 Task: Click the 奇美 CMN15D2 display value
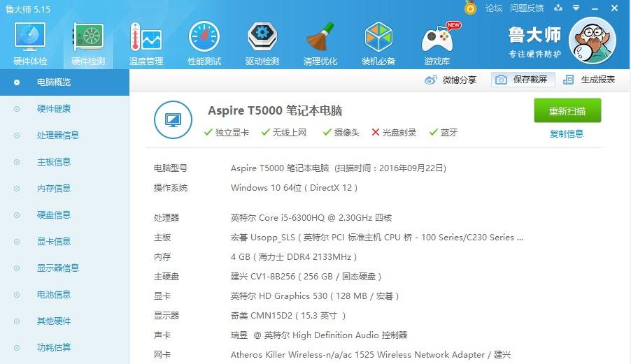pyautogui.click(x=288, y=315)
